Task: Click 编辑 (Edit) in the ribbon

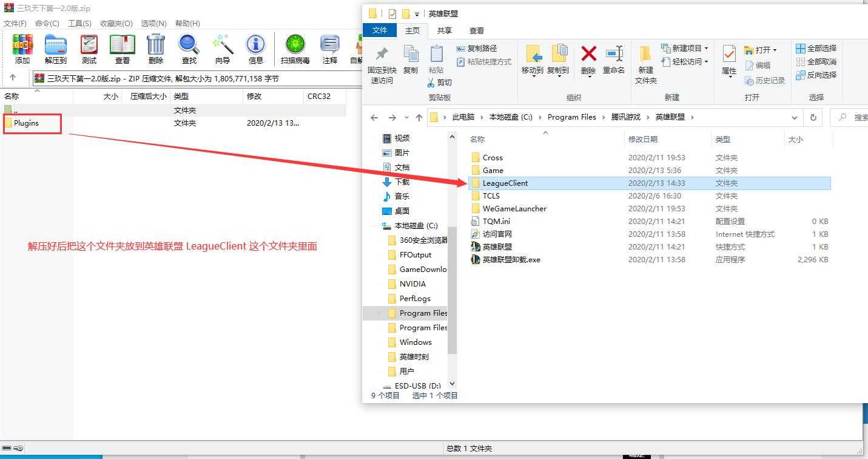Action: pyautogui.click(x=758, y=65)
